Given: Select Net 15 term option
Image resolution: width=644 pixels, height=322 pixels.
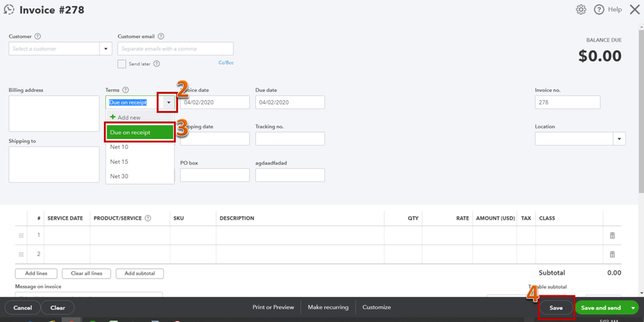Looking at the screenshot, I should click(x=140, y=161).
